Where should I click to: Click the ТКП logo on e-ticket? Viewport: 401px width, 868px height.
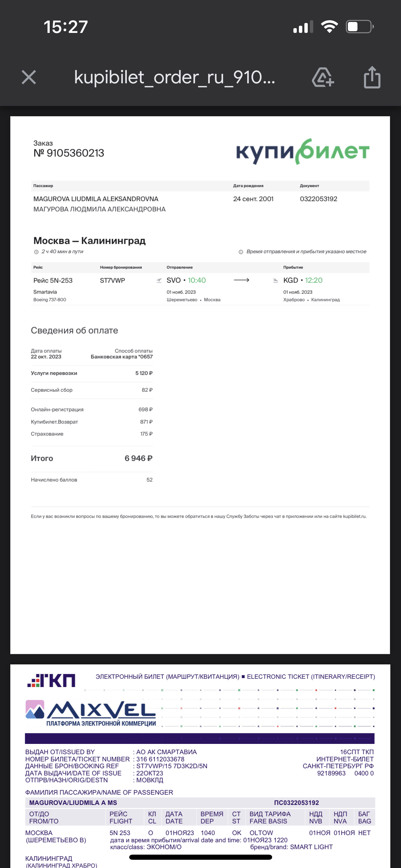51,680
